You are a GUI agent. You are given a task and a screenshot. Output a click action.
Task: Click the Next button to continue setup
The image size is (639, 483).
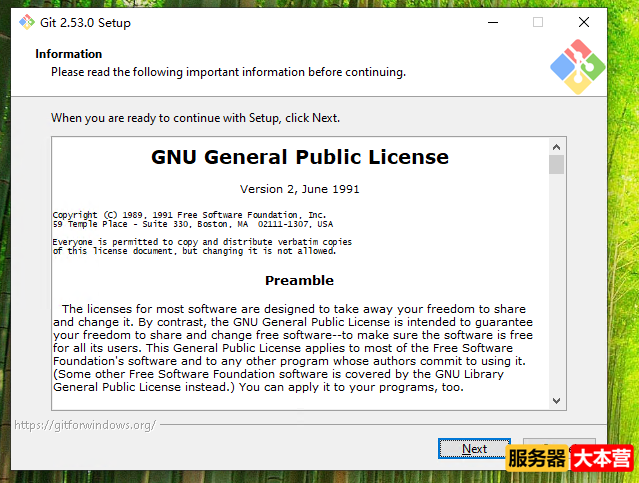(x=474, y=449)
